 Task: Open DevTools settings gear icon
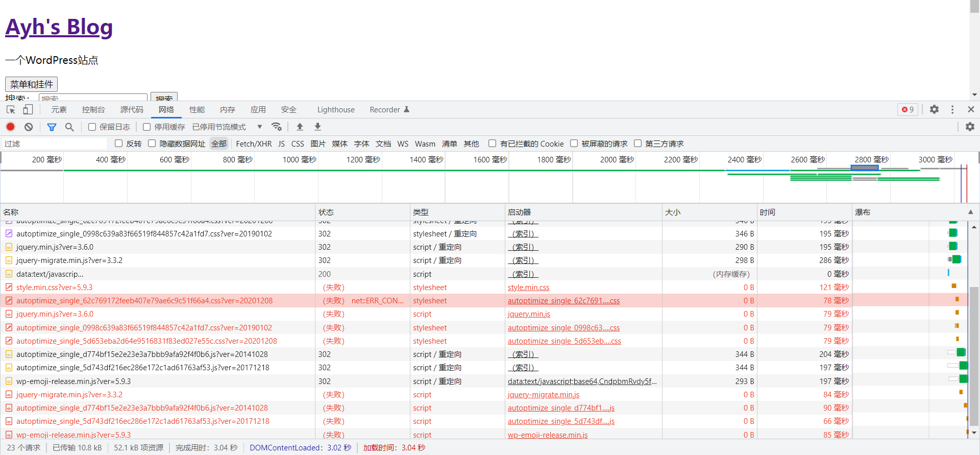(934, 109)
